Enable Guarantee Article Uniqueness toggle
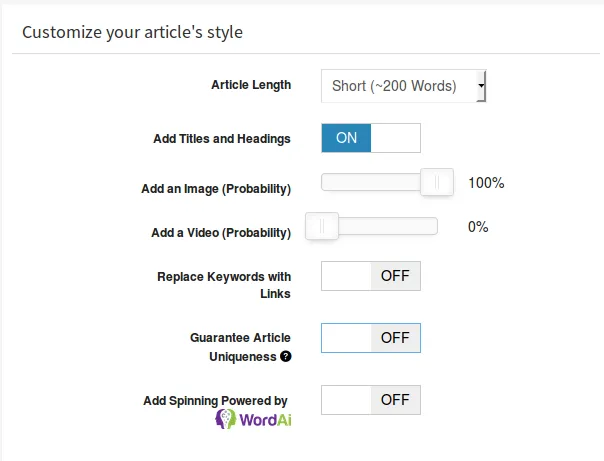This screenshot has width=604, height=461. click(371, 338)
